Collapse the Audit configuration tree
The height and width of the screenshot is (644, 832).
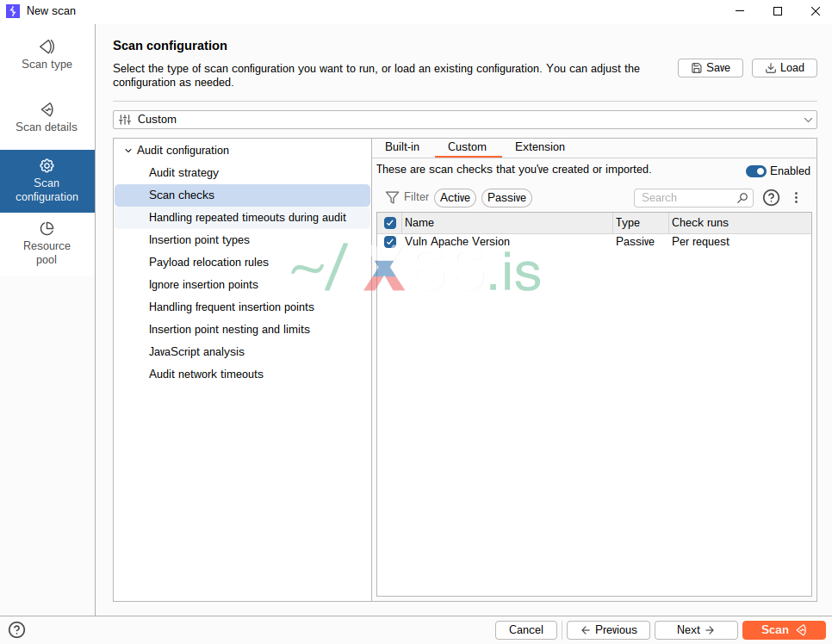click(128, 151)
